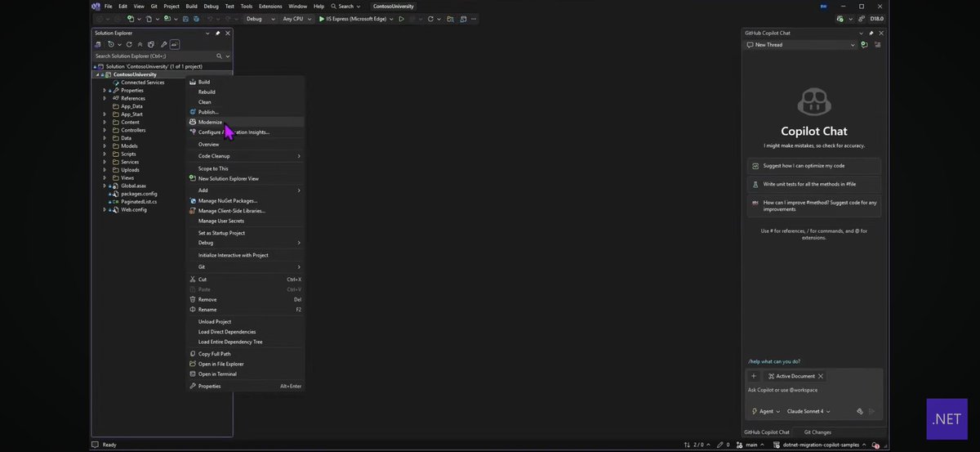Viewport: 980px width, 452px height.
Task: Expand the Controllers folder node
Action: click(105, 130)
